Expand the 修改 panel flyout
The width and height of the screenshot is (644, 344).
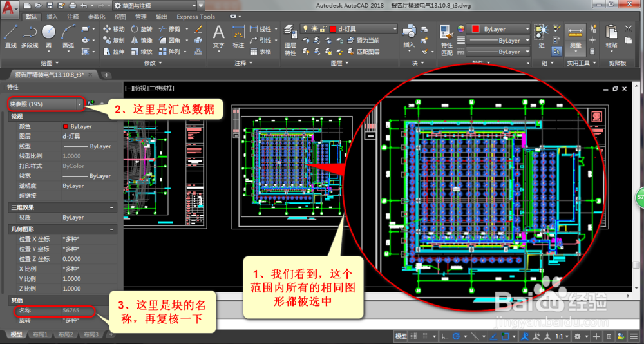tap(153, 63)
